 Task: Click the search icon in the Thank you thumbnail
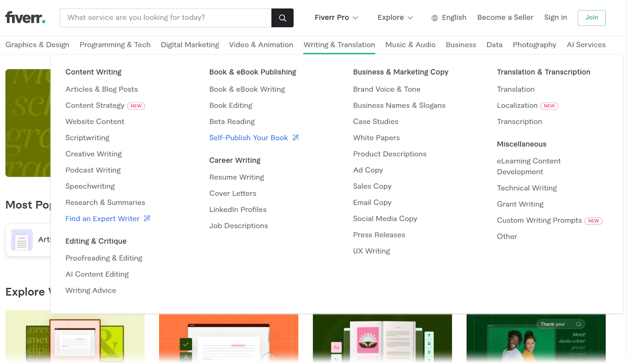click(x=578, y=324)
